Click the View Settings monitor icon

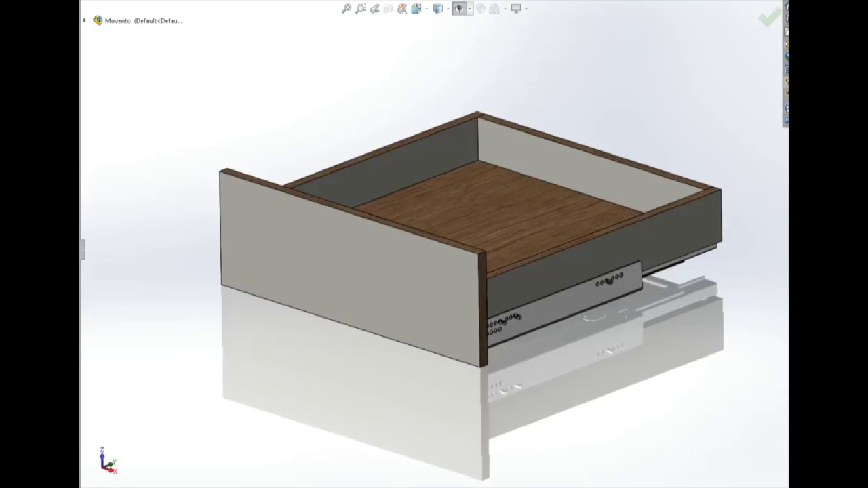516,9
